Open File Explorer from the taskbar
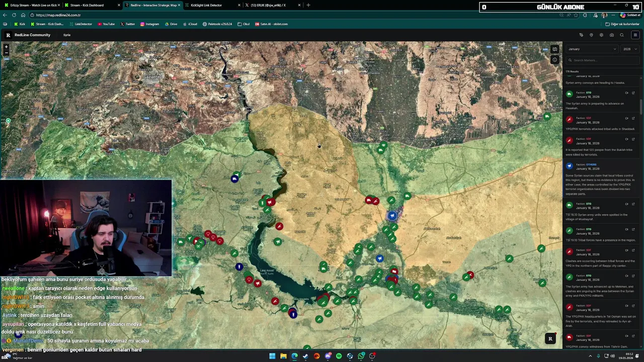The image size is (644, 362). coord(283,356)
